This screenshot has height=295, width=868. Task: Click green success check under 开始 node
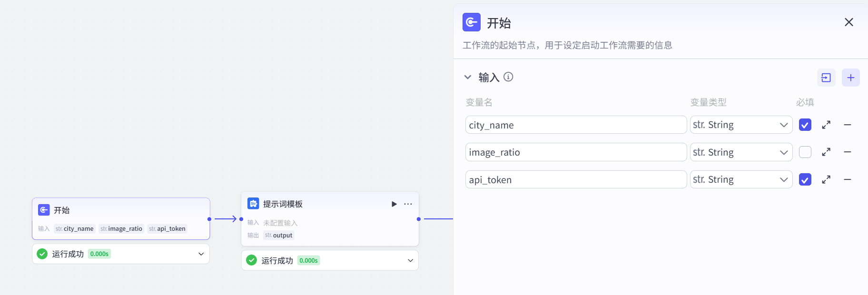[x=42, y=254]
